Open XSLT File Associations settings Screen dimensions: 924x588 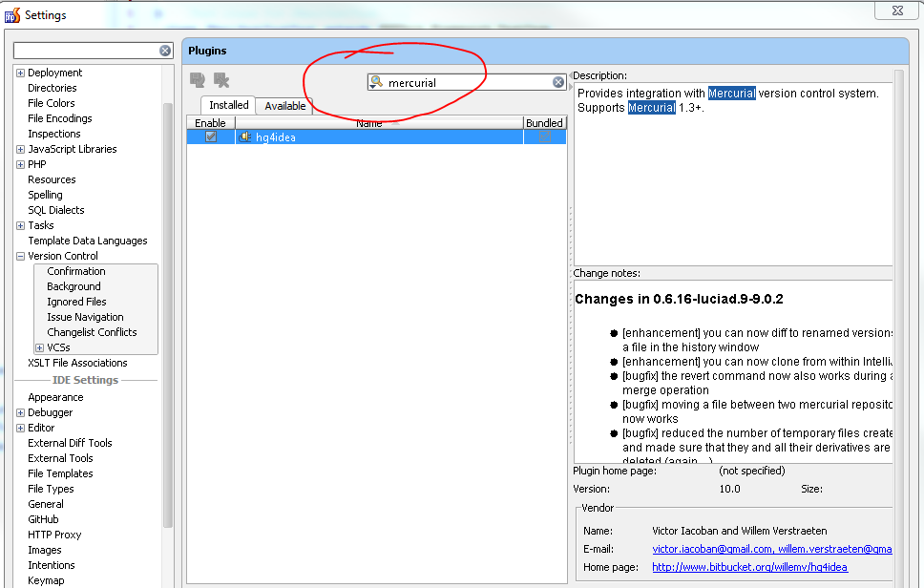tap(77, 364)
